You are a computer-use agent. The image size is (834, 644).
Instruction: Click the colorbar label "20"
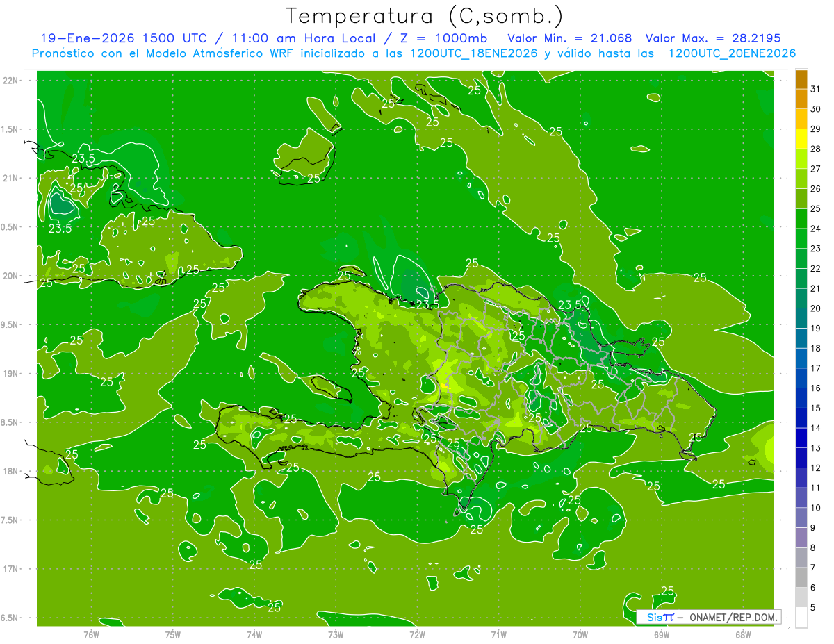pos(816,308)
